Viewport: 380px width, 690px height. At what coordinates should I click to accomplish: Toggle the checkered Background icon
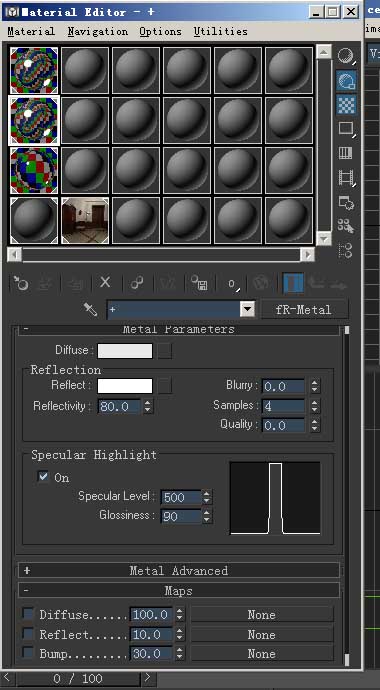346,105
